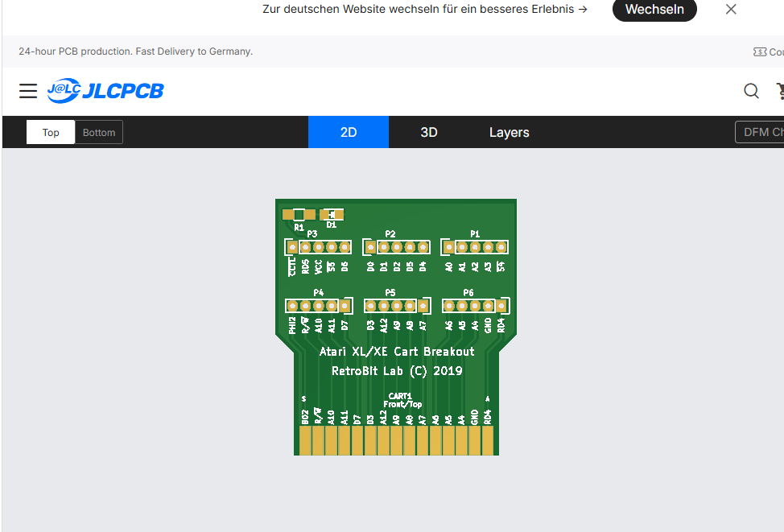784x532 pixels.
Task: Select the Top board side
Action: click(x=51, y=133)
